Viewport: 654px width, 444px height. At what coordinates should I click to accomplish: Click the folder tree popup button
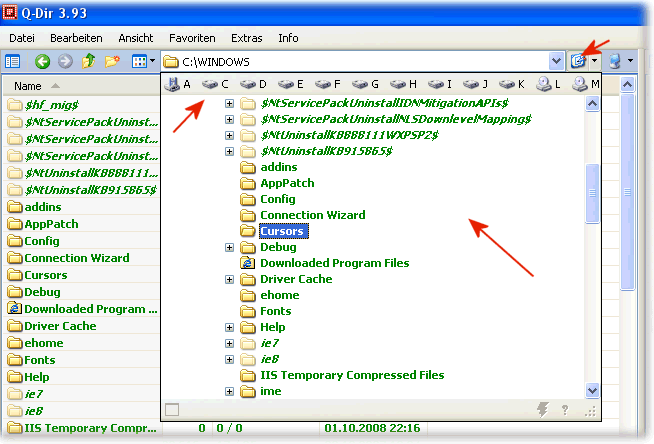(x=579, y=61)
